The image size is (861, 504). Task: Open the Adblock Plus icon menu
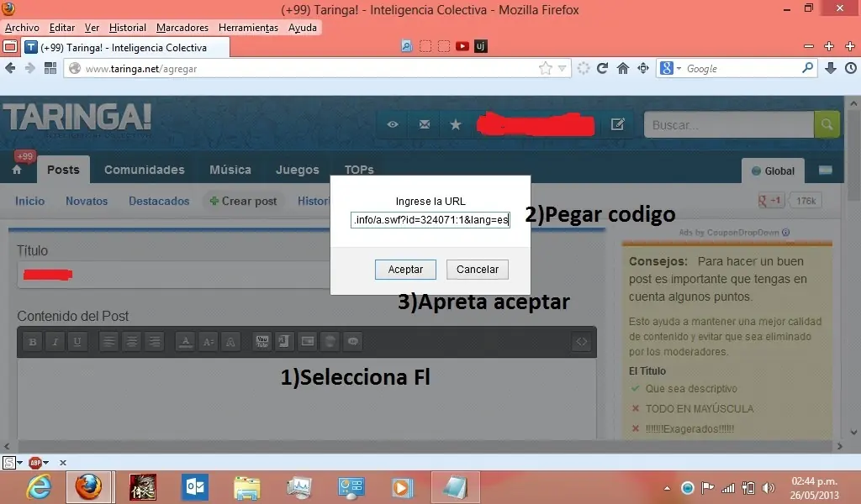[x=38, y=462]
